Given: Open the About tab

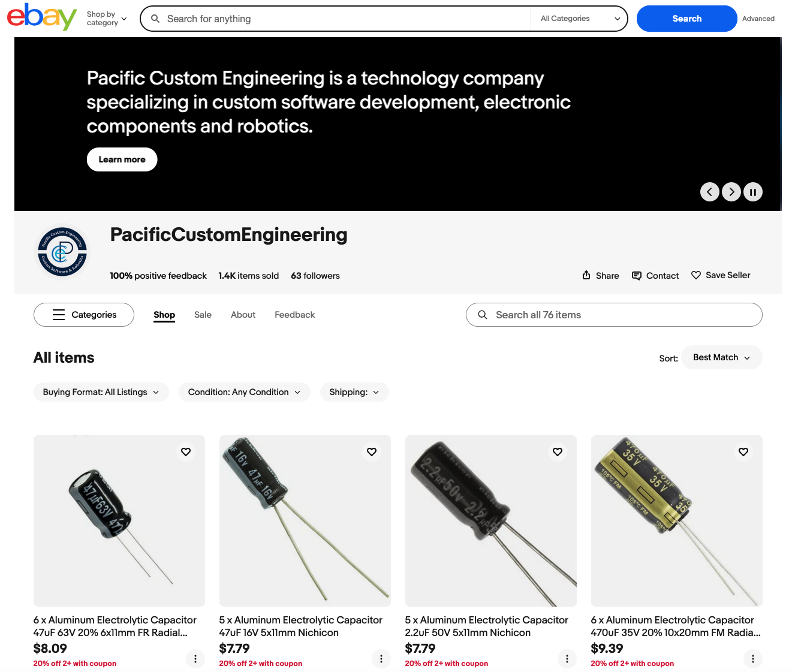Looking at the screenshot, I should pyautogui.click(x=243, y=315).
